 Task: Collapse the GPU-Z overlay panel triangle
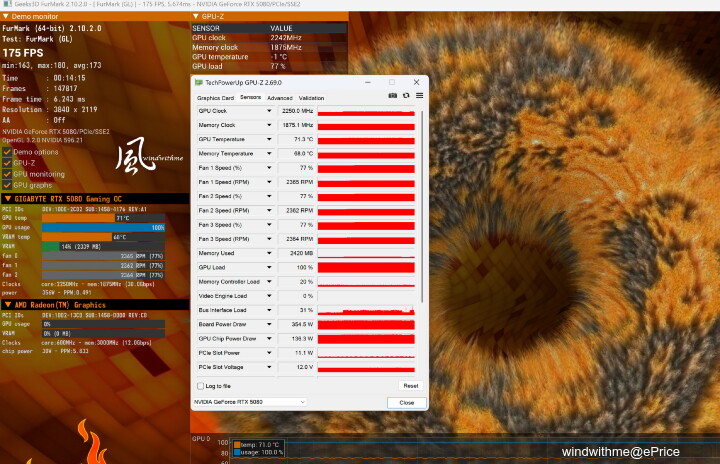point(196,16)
